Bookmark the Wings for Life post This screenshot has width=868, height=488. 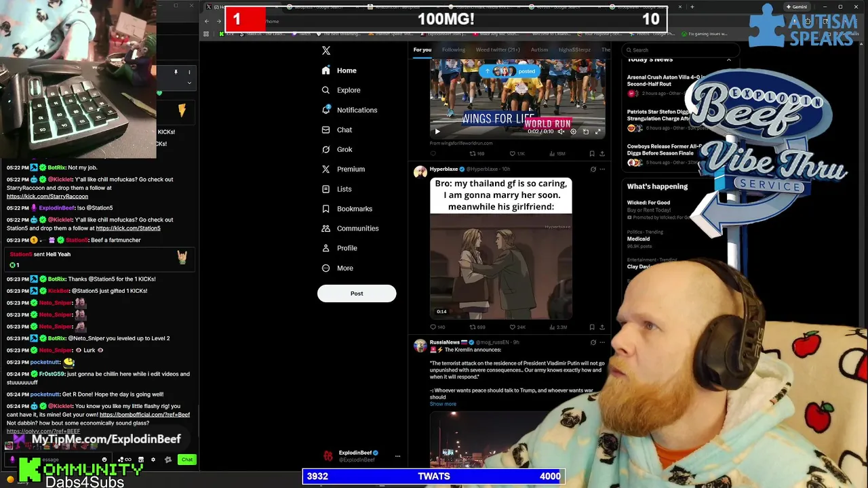pyautogui.click(x=592, y=154)
